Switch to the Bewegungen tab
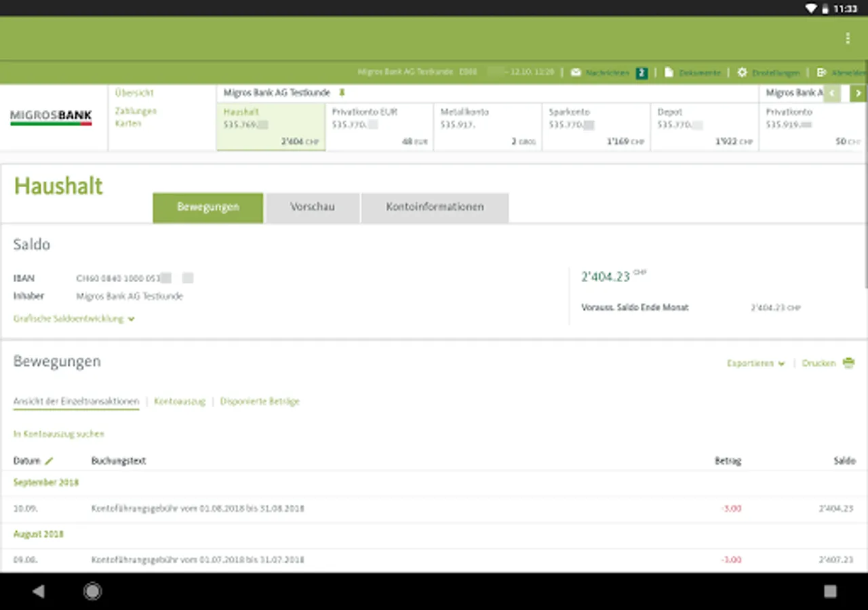This screenshot has height=610, width=868. 208,207
